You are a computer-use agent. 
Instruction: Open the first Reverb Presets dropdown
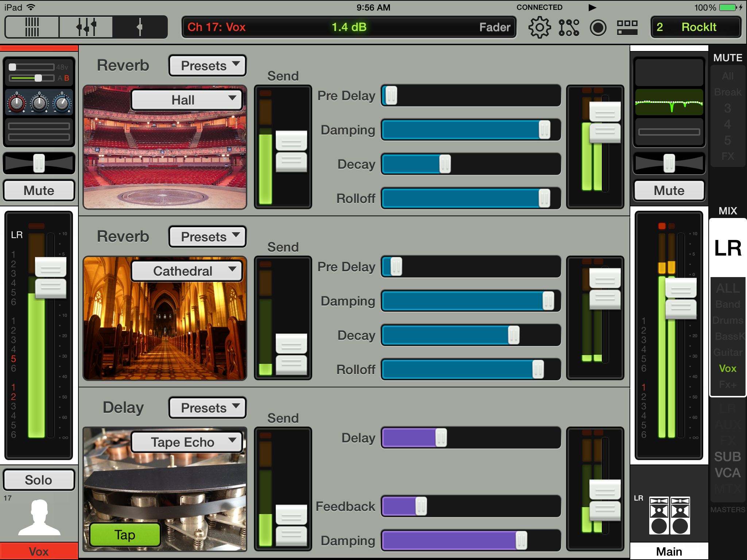[x=208, y=66]
